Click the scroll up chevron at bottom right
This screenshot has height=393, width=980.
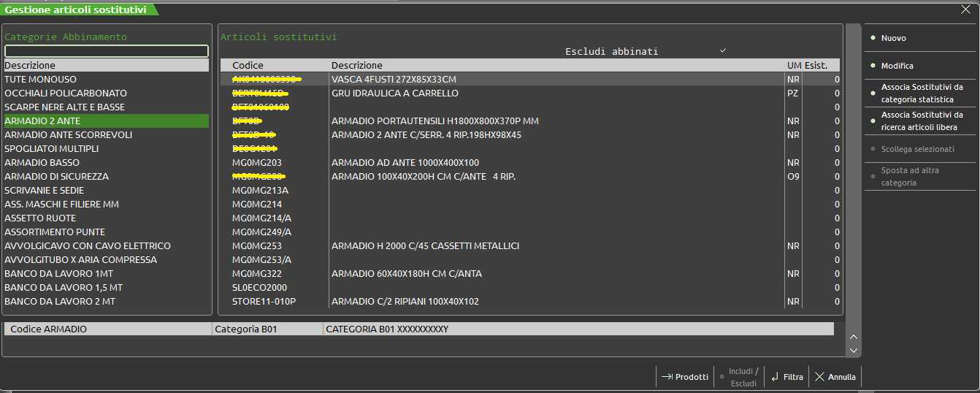tap(852, 337)
